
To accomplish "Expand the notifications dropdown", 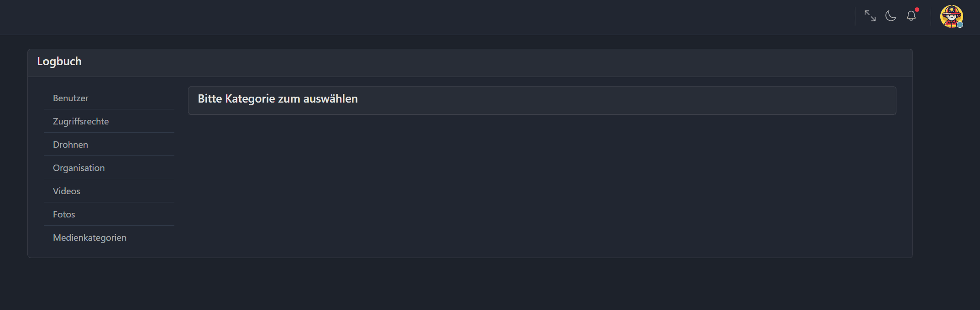I will (911, 16).
